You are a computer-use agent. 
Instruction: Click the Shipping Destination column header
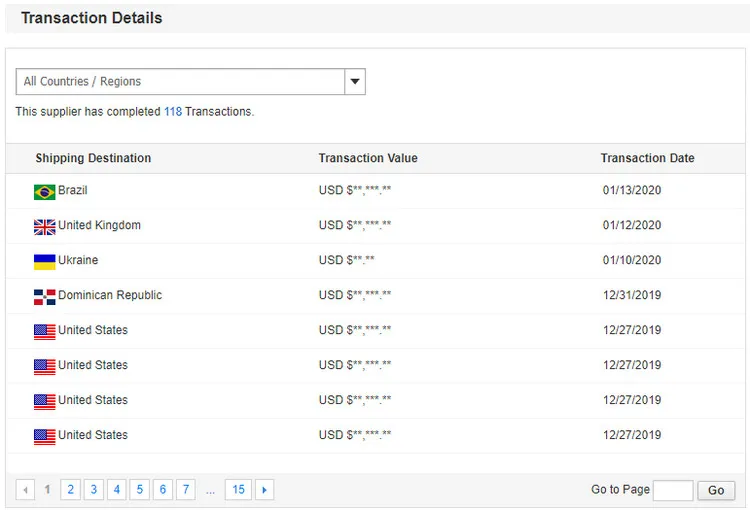93,158
